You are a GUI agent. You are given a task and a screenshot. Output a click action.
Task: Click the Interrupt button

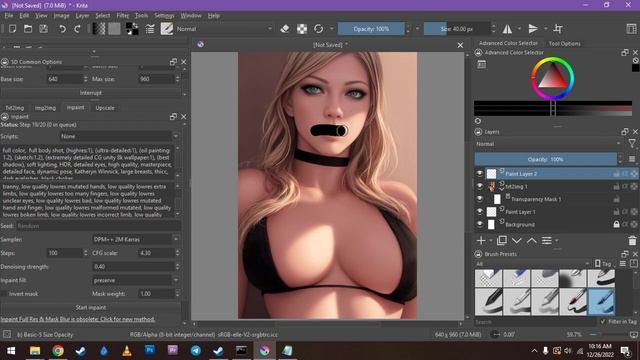coord(91,93)
